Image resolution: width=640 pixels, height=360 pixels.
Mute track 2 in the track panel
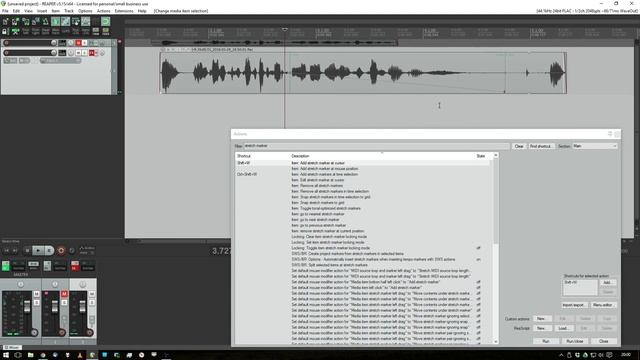[78, 53]
